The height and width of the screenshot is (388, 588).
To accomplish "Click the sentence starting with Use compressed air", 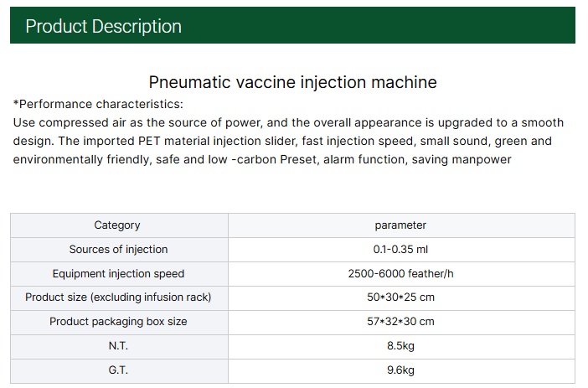I will click(288, 122).
